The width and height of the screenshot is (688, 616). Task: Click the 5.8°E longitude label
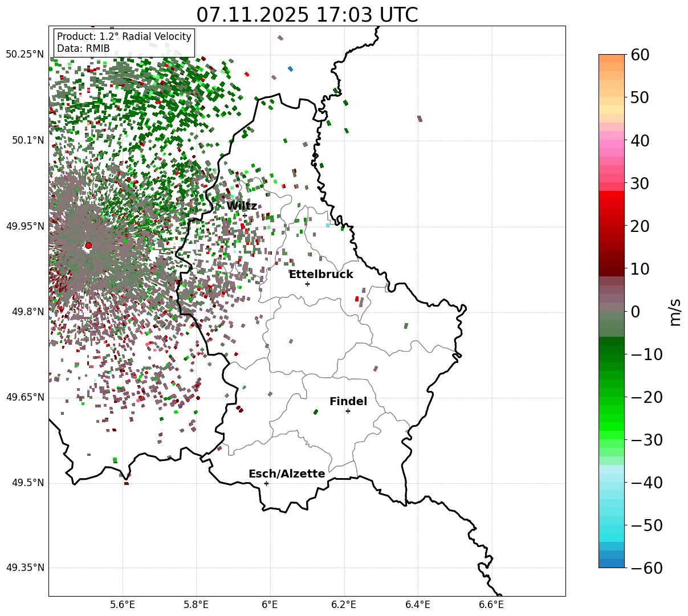(x=197, y=605)
